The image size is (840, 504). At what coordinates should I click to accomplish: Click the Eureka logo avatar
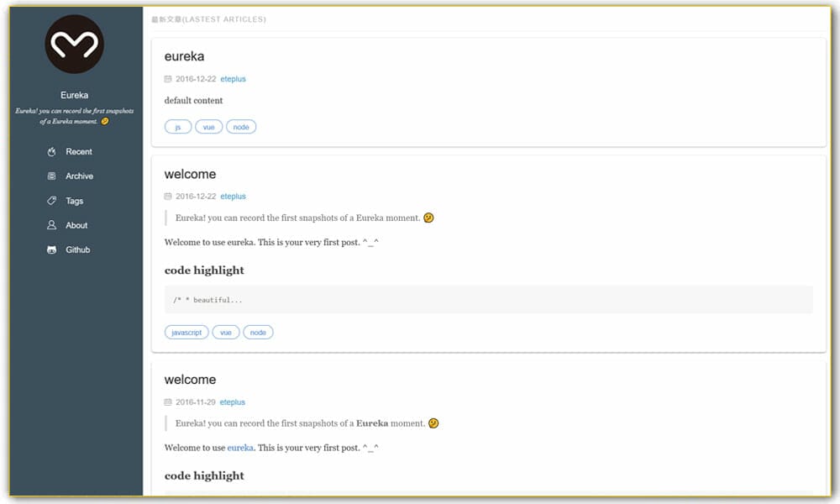click(74, 45)
